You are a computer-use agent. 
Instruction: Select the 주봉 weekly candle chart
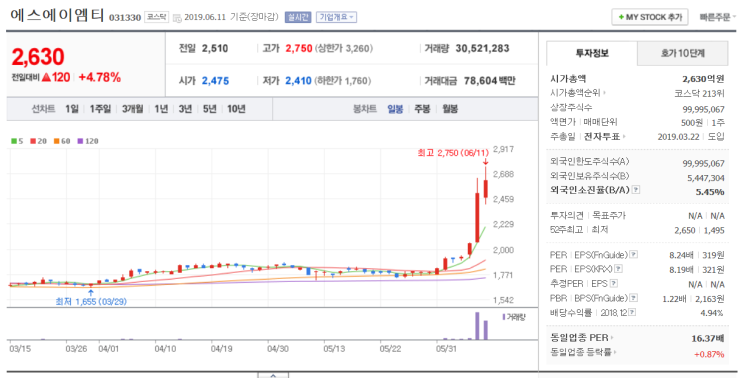coord(422,109)
